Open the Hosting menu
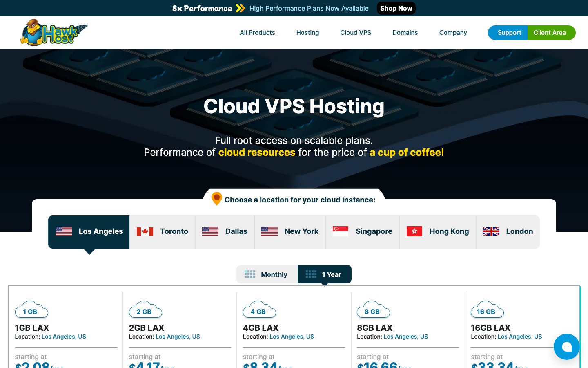Image resolution: width=588 pixels, height=368 pixels. click(307, 33)
